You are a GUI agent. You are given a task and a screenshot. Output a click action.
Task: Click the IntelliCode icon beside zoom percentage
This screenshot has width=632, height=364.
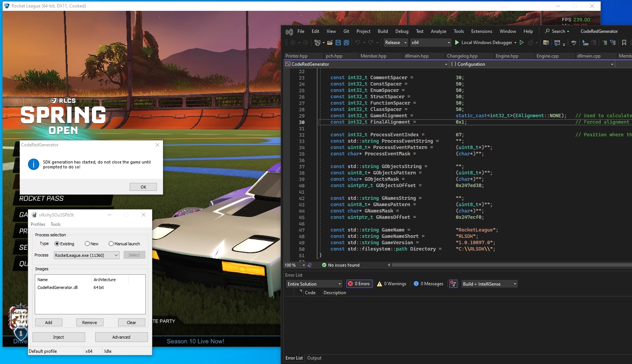pyautogui.click(x=309, y=265)
